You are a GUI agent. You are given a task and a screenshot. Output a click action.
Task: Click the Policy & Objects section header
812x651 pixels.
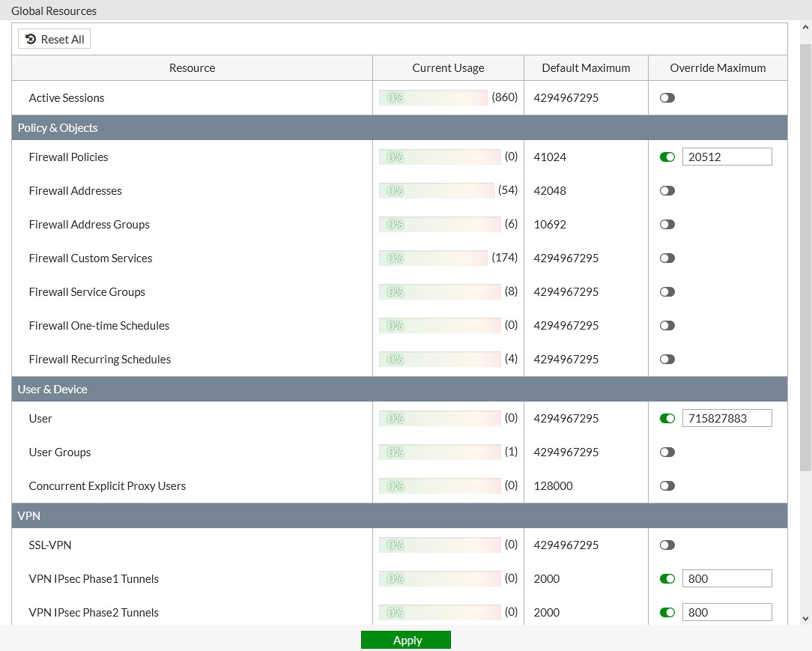pyautogui.click(x=58, y=128)
